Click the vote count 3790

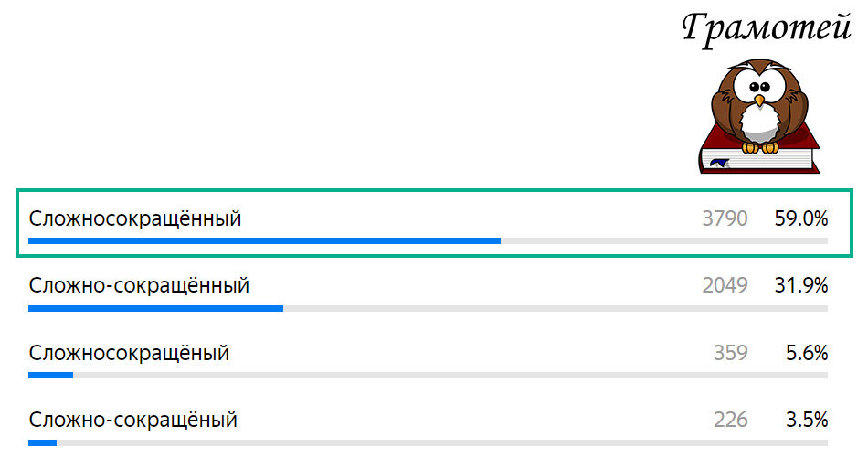tap(725, 218)
